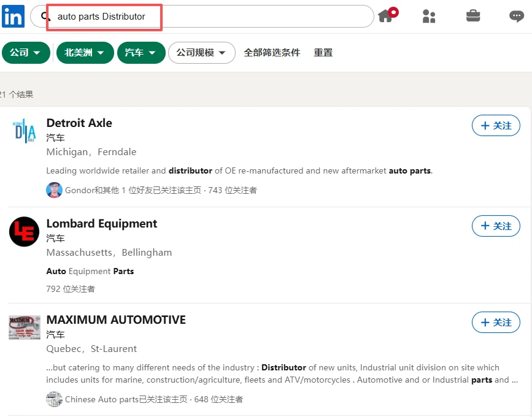Follow MAXIMUM AUTOMOTIVE with 关注 button
Image resolution: width=532 pixels, height=417 pixels.
point(496,322)
